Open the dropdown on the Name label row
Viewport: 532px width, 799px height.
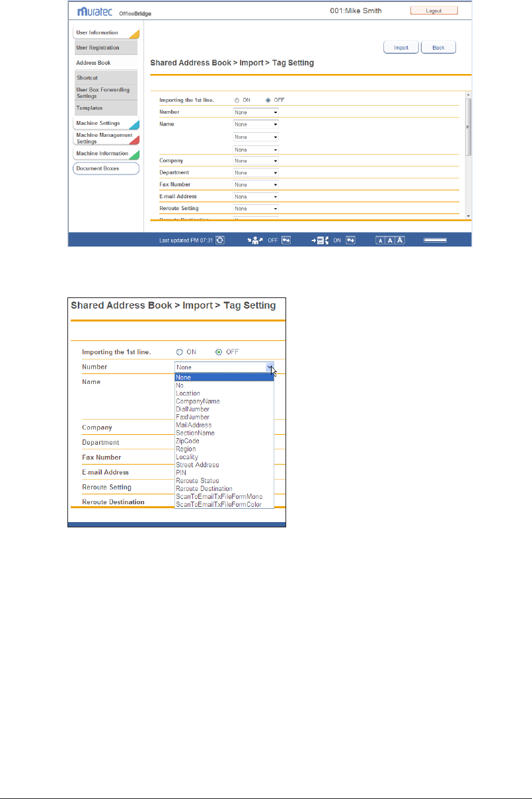[256, 124]
